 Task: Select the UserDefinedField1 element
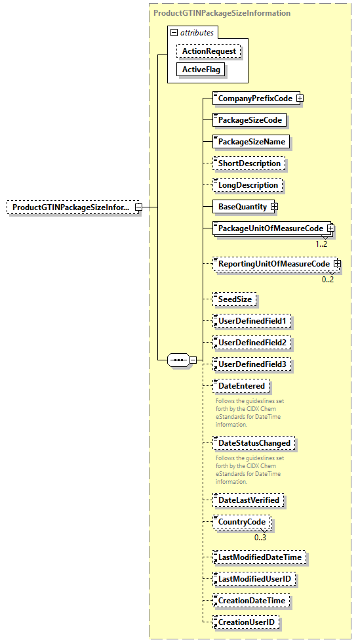point(252,321)
